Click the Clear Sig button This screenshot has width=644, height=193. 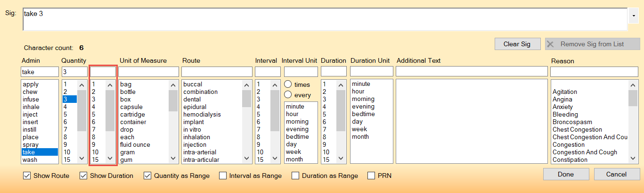tap(517, 44)
